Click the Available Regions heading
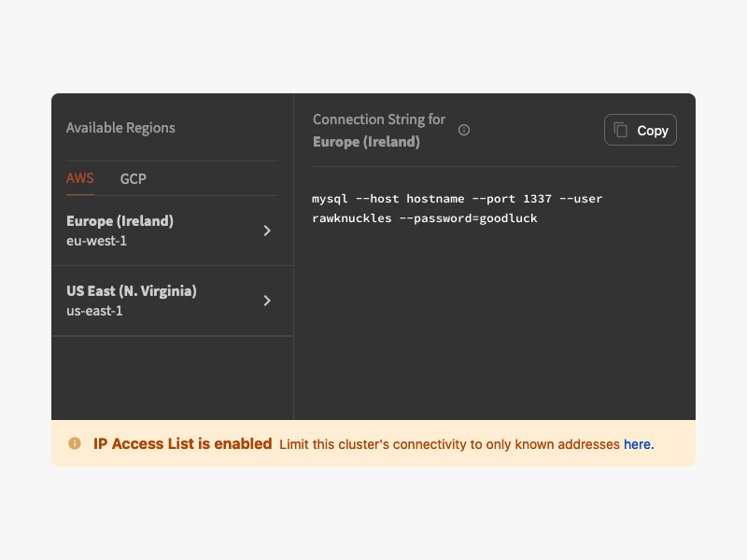747x560 pixels. tap(120, 128)
